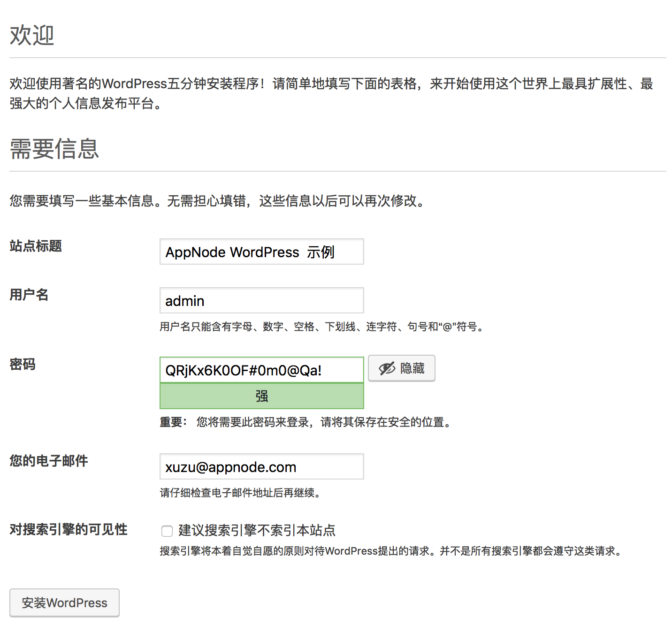Click the 安装WordPress button
This screenshot has width=672, height=625.
64,602
